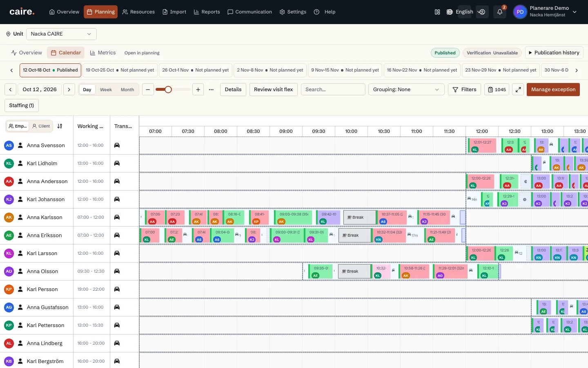Switch to Day view
This screenshot has width=588, height=368.
coord(87,90)
